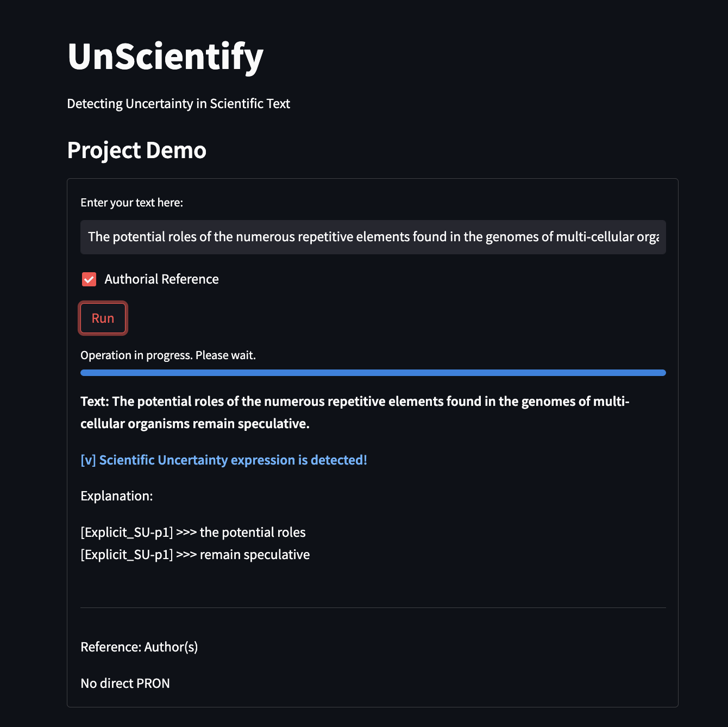Click the bold output text paragraph
728x727 pixels.
(354, 412)
